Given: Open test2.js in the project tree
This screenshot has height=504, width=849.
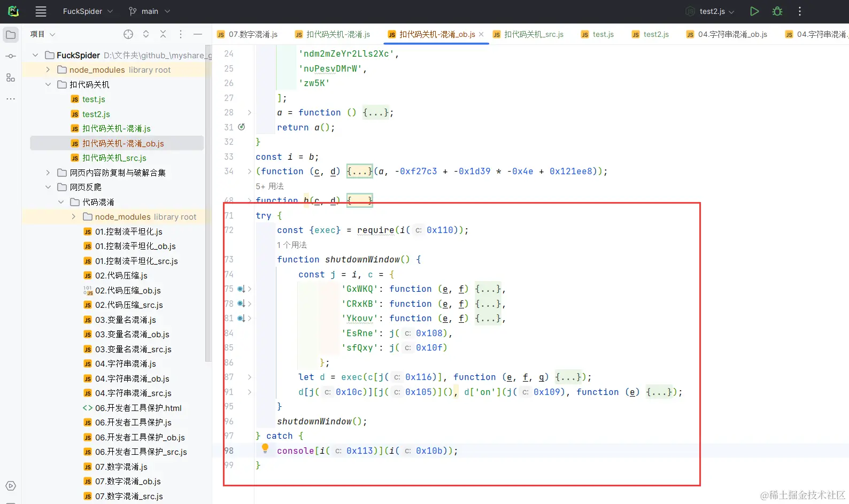Looking at the screenshot, I should pyautogui.click(x=96, y=114).
